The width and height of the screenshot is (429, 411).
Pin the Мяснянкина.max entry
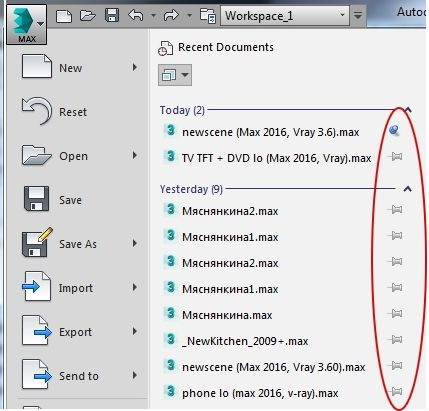click(x=395, y=313)
